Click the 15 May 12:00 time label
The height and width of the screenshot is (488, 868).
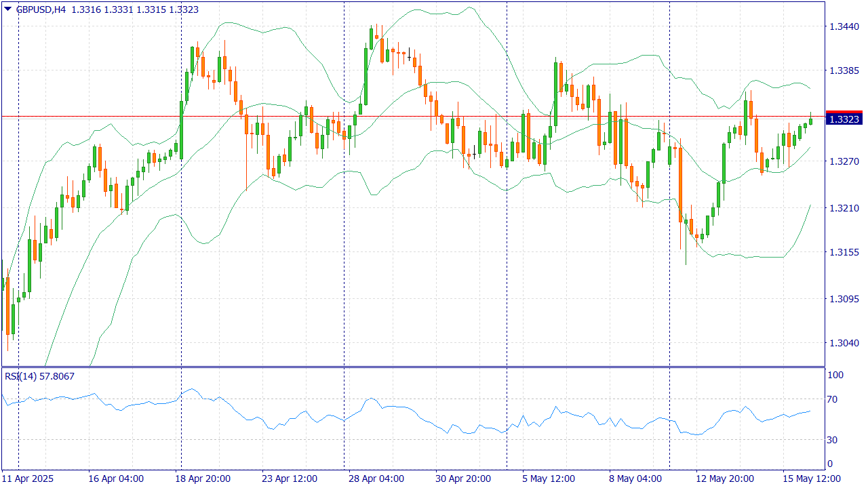click(x=810, y=479)
